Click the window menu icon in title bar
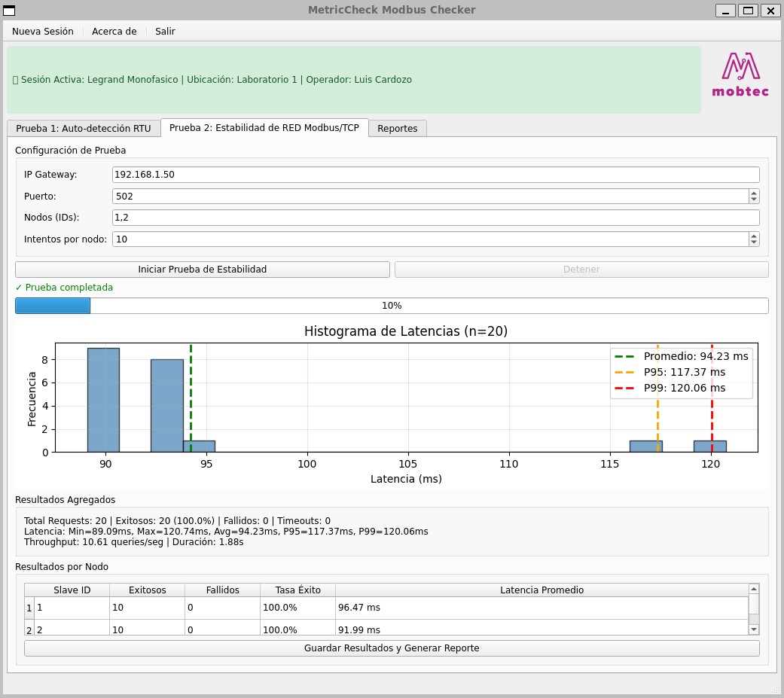This screenshot has width=784, height=698. tap(9, 10)
